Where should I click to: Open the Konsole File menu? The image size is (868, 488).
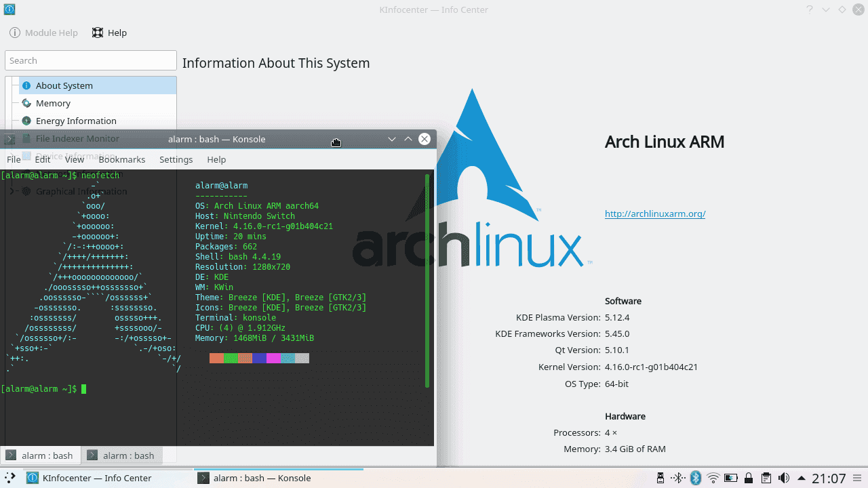(x=14, y=159)
